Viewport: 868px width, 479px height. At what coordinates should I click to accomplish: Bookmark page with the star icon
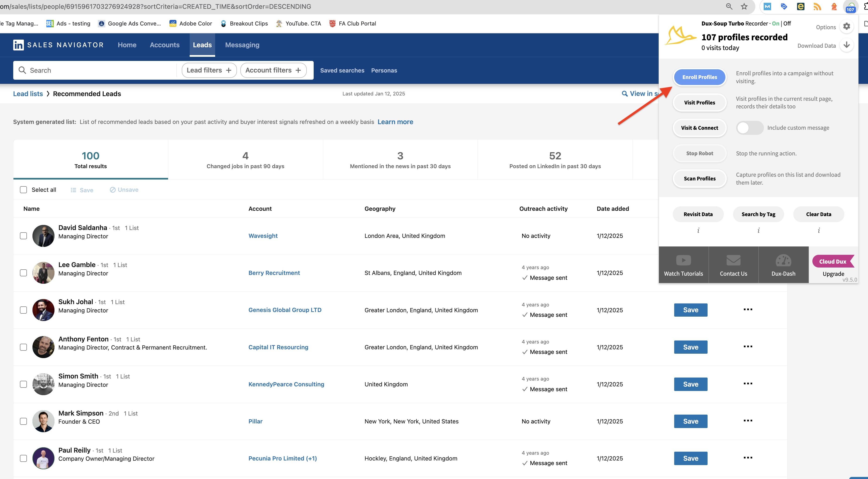tap(744, 6)
